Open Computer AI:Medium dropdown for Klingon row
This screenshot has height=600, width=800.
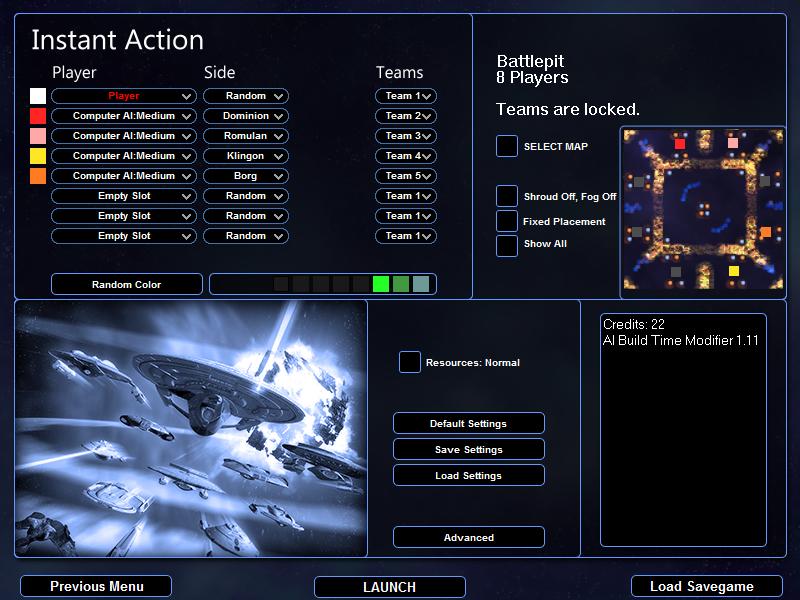click(124, 156)
